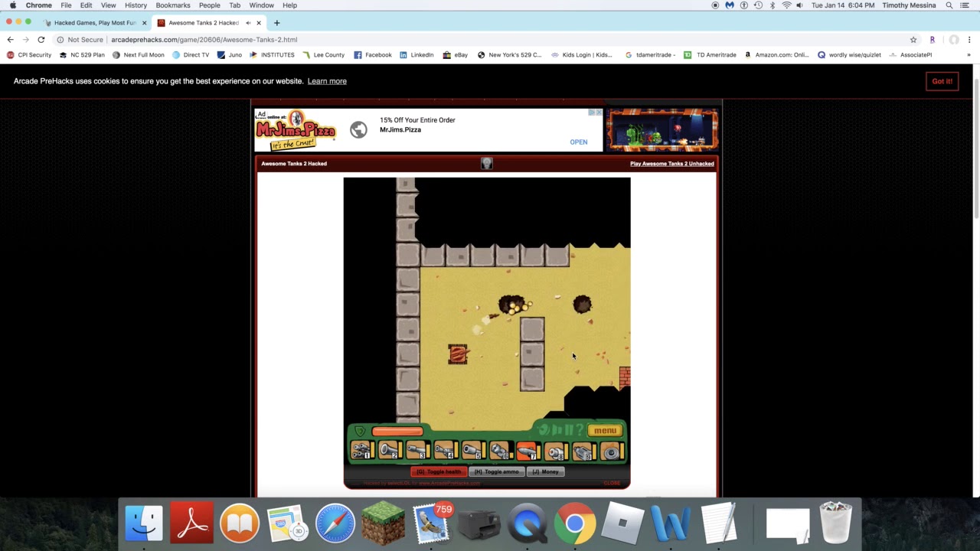The height and width of the screenshot is (551, 980).
Task: Open the Facebook bookmark
Action: tap(372, 55)
